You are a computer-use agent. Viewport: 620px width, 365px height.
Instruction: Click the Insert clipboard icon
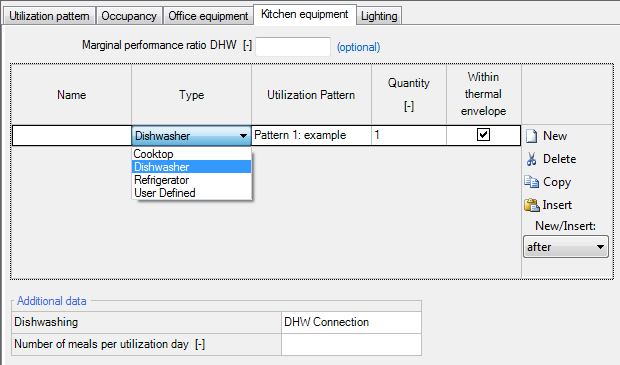coord(531,205)
